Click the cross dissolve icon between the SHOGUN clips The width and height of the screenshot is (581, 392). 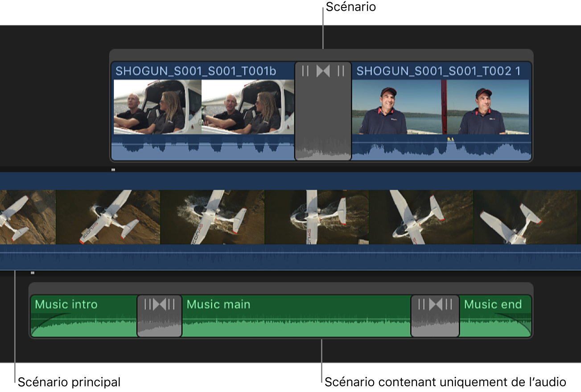coord(323,70)
